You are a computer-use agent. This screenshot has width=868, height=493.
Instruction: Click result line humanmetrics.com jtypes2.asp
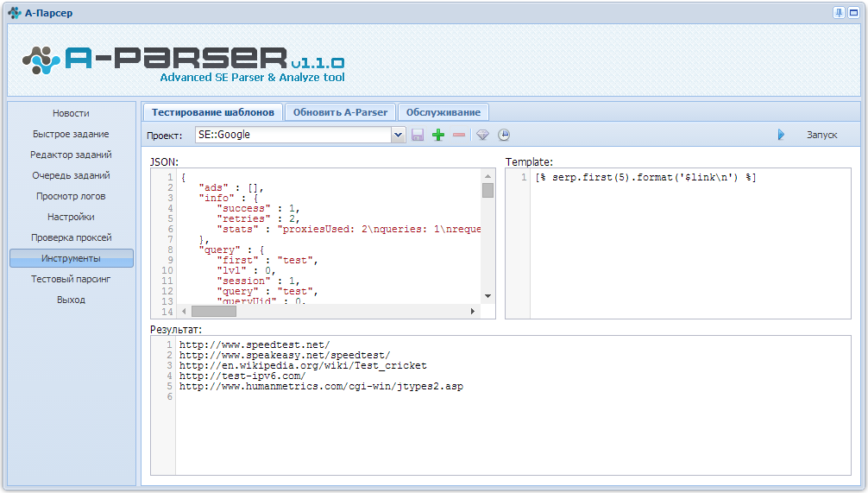point(321,386)
